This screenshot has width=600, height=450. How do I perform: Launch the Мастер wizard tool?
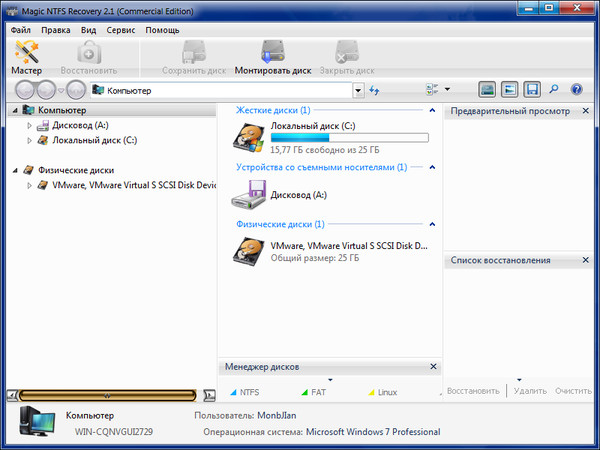pos(26,58)
